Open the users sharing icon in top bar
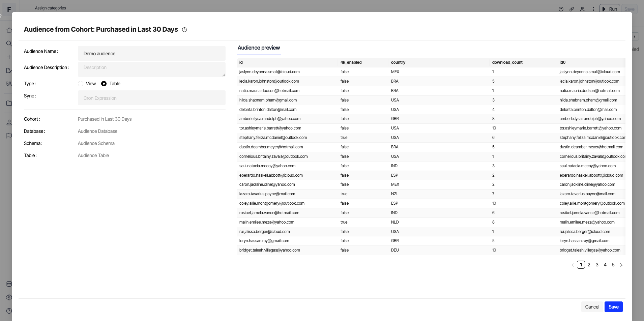Screen dimensions: 644x321 tap(583, 9)
